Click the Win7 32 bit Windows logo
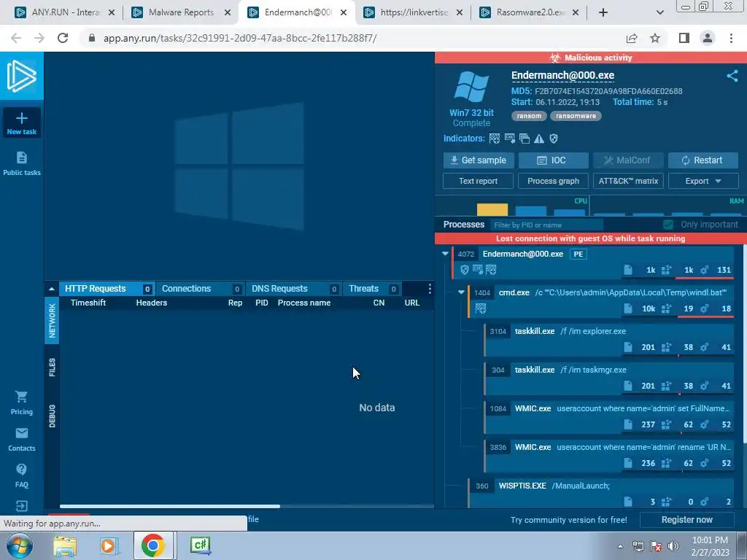This screenshot has height=560, width=747. point(471,87)
